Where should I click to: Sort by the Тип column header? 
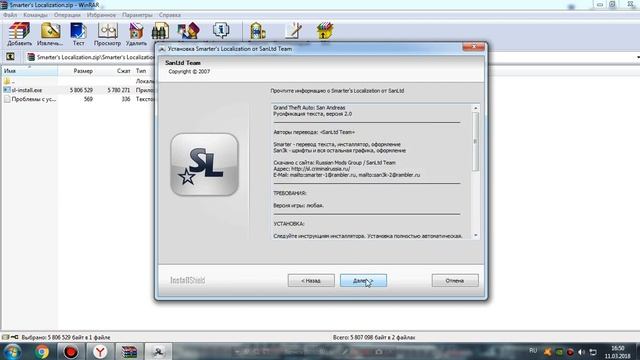point(141,71)
